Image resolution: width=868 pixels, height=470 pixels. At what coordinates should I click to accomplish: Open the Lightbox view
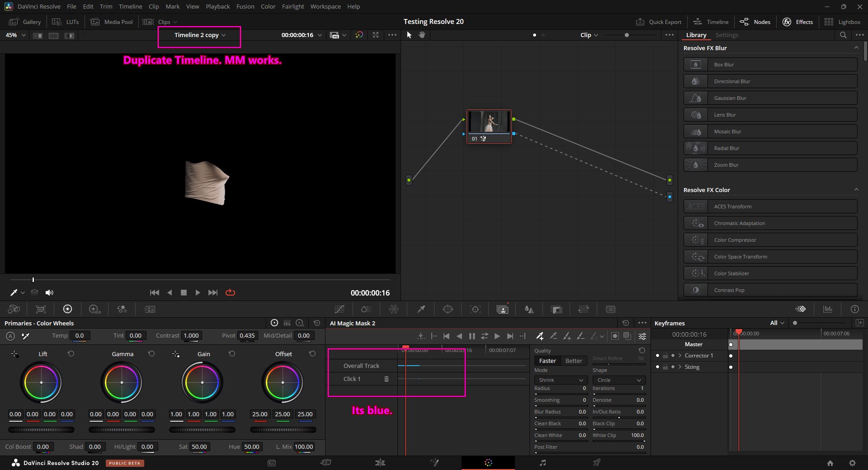[842, 22]
